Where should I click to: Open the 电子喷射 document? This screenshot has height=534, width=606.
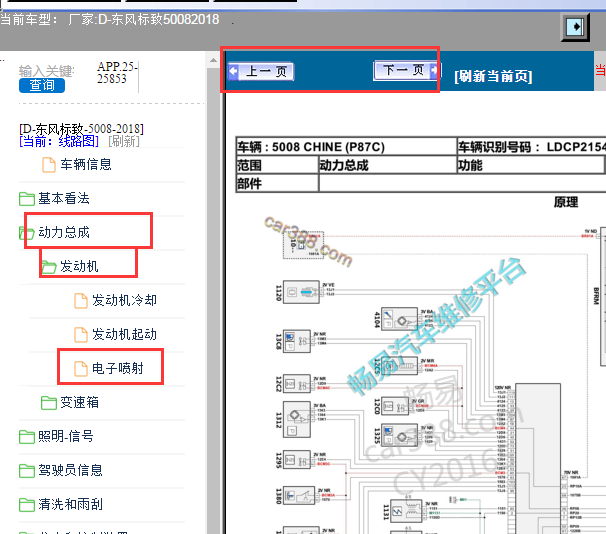[117, 368]
